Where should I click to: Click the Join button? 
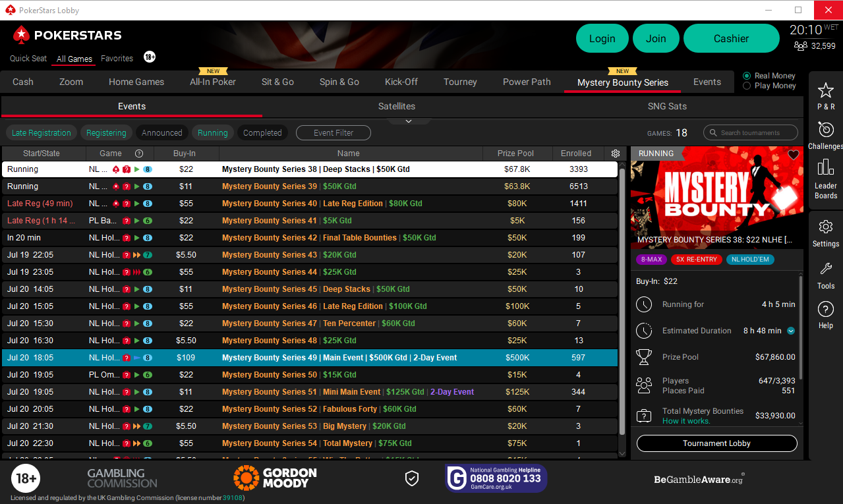(x=656, y=38)
